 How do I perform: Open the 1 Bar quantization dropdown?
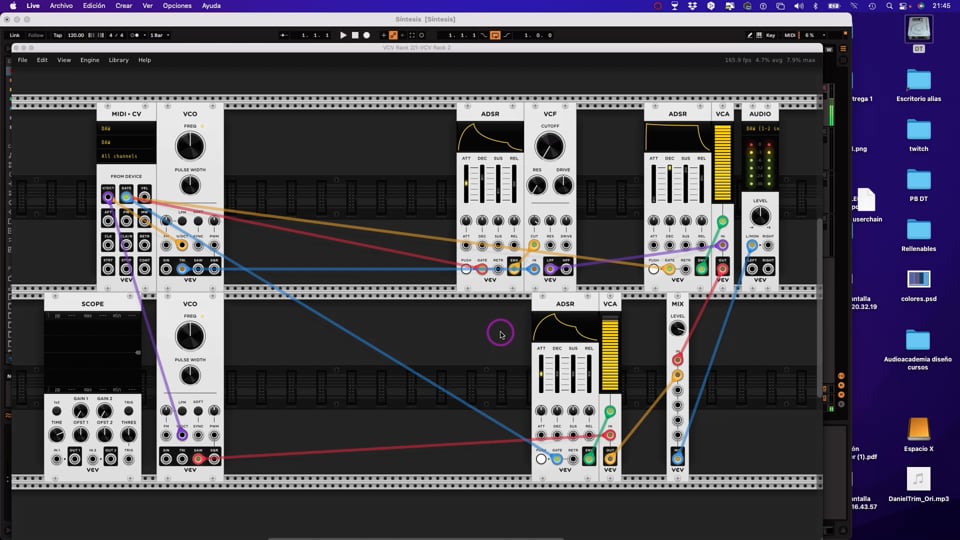[159, 36]
